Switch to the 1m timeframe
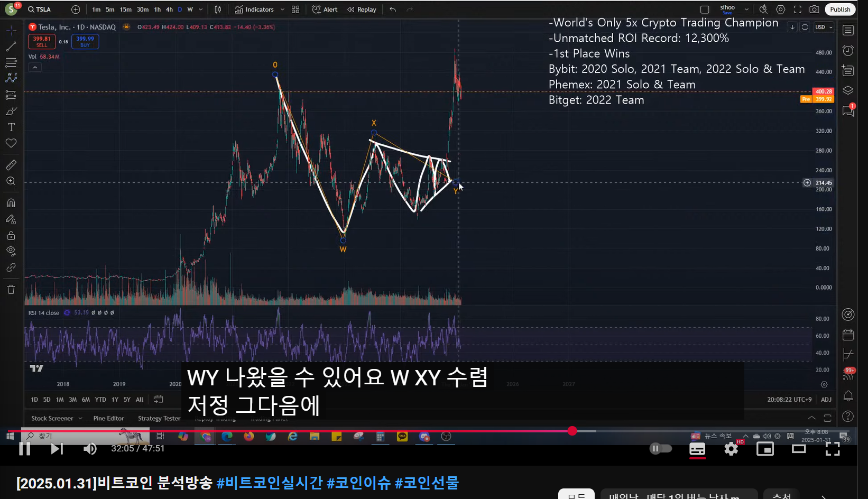 click(x=96, y=10)
